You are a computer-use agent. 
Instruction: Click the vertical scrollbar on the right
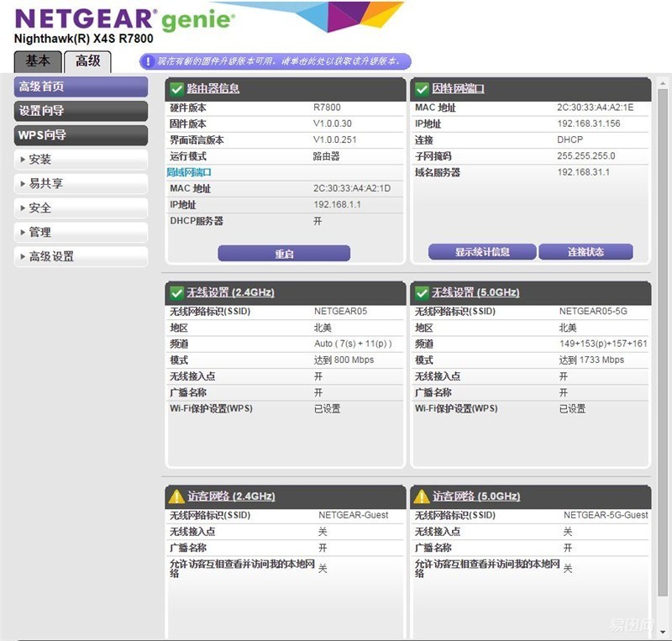tap(664, 336)
